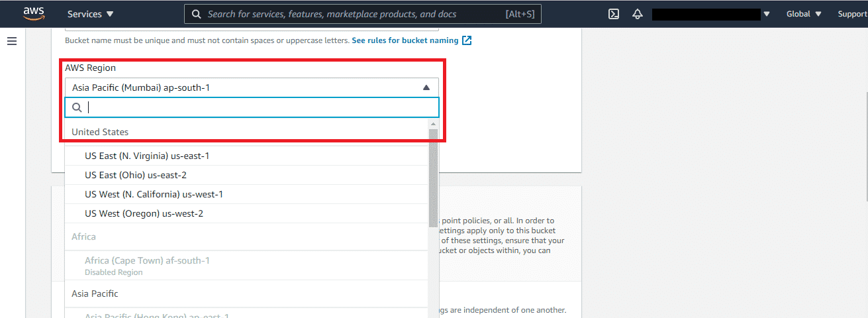Open the hamburger side navigation menu
Image resolution: width=868 pixels, height=318 pixels.
click(12, 41)
